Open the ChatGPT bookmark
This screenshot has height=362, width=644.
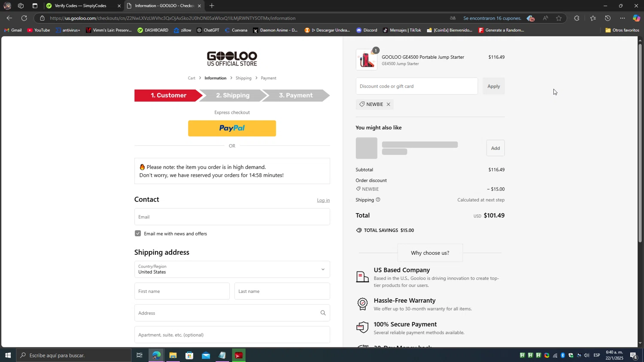208,30
